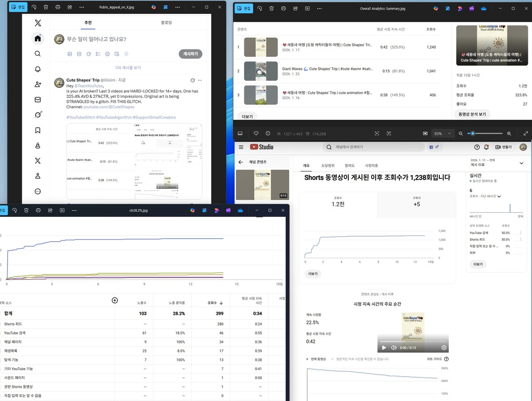Screen dimensions: 532x401
Task: Play the video in 시청 지속 시간 preview
Action: tap(384, 348)
